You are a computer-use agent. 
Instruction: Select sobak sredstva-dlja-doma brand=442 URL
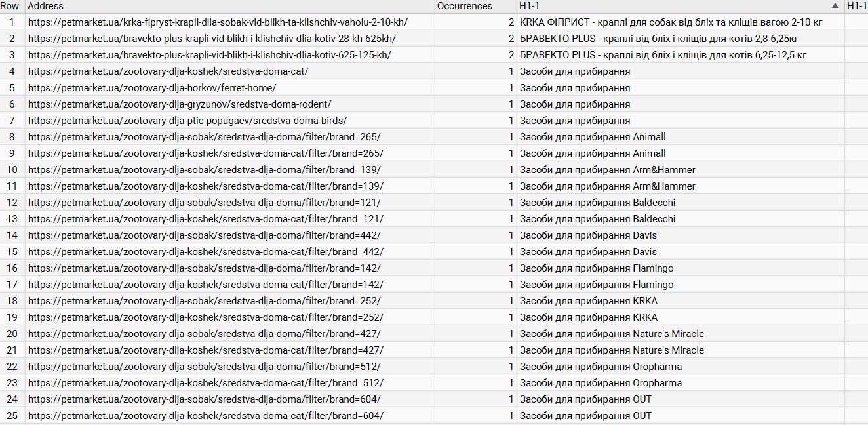pyautogui.click(x=229, y=235)
